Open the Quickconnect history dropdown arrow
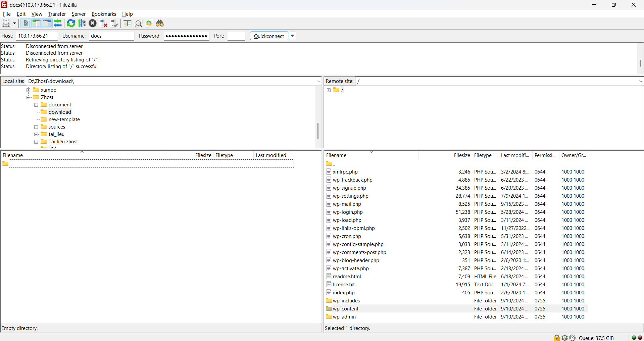644x341 pixels. pos(293,36)
